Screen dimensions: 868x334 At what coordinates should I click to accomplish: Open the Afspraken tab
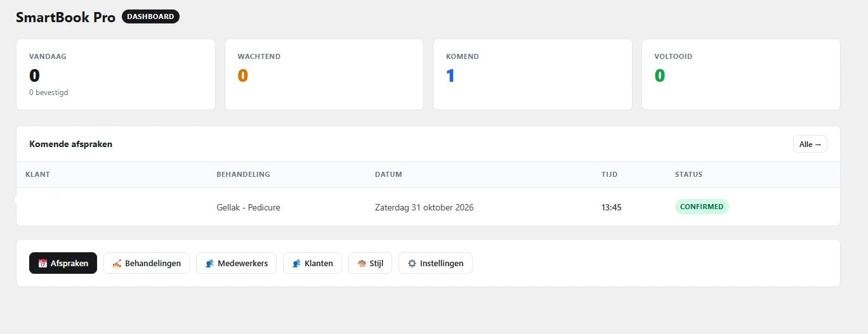63,263
